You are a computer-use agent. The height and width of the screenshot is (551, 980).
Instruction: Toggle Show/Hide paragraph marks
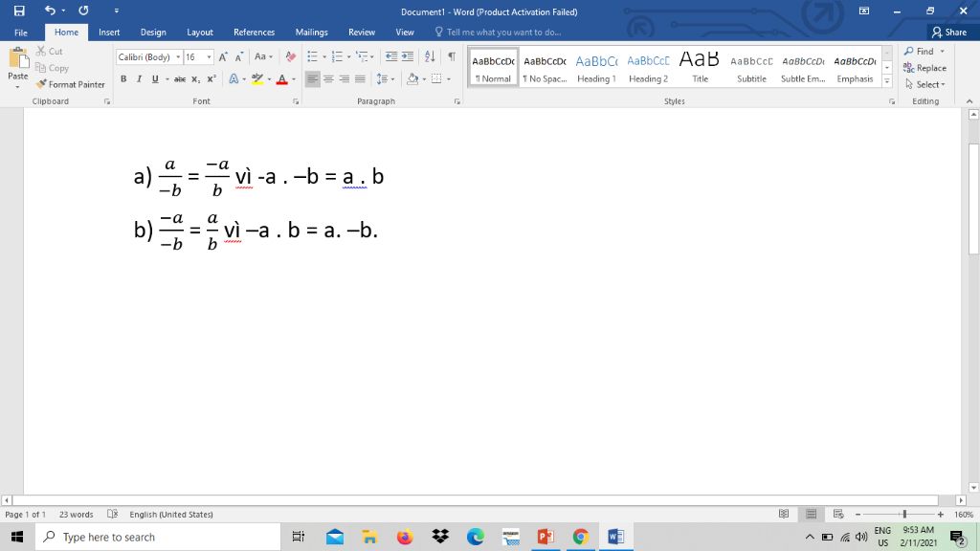pos(452,56)
